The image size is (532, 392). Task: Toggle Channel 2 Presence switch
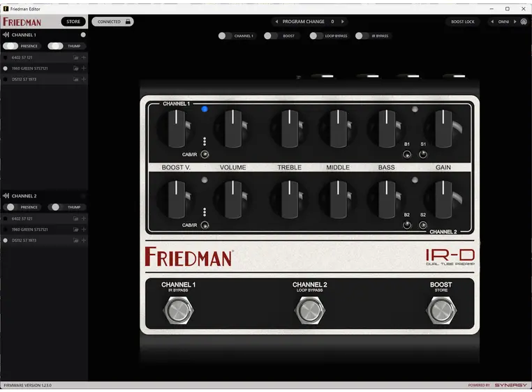pos(10,207)
